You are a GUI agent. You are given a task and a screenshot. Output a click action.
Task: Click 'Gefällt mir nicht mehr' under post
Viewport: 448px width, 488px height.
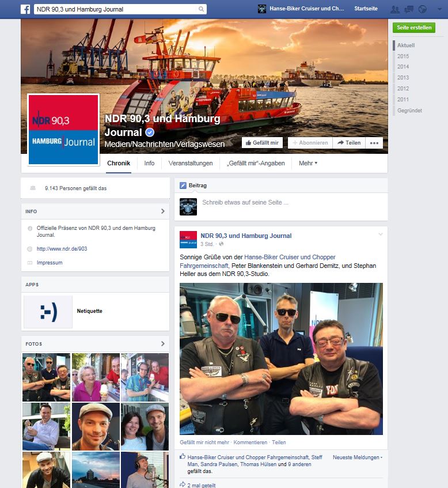[x=204, y=442]
